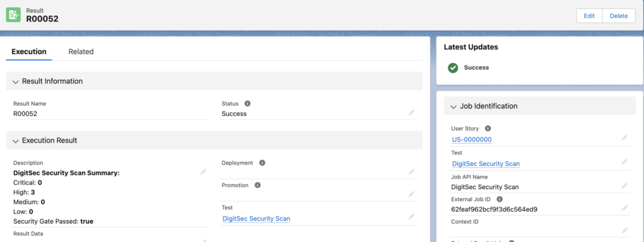Click the R00052 page header title

pyautogui.click(x=42, y=18)
